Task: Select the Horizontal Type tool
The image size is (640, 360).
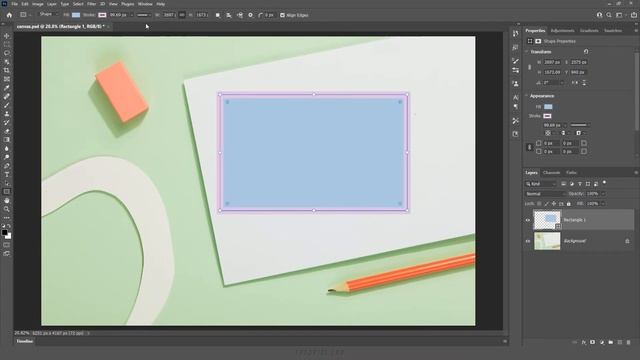Action: [x=7, y=175]
